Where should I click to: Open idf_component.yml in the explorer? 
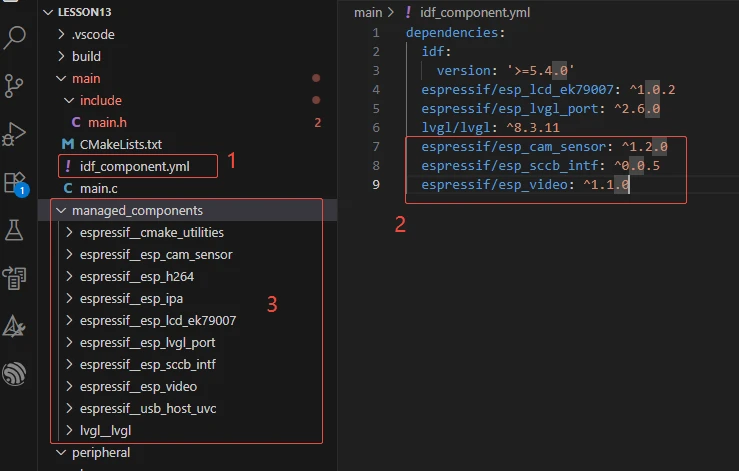tap(134, 166)
